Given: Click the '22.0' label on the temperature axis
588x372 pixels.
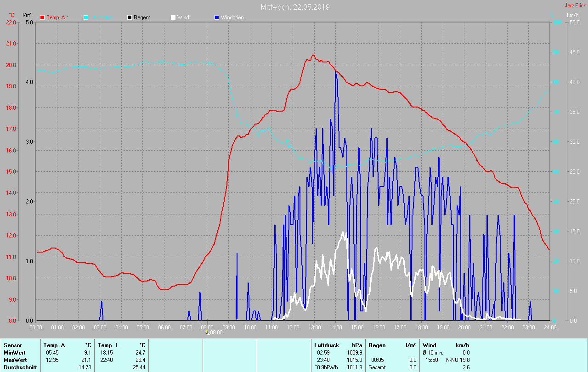Looking at the screenshot, I should 10,22.
